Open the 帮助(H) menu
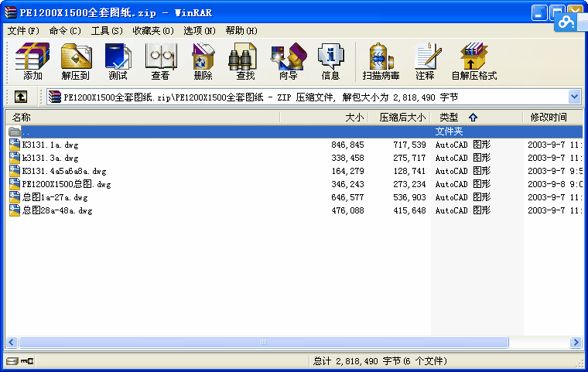 [x=241, y=31]
